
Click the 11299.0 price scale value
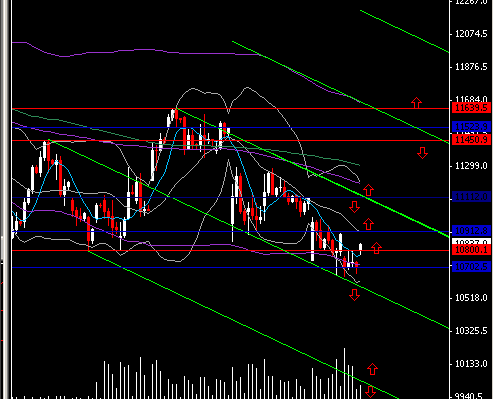[x=471, y=166]
